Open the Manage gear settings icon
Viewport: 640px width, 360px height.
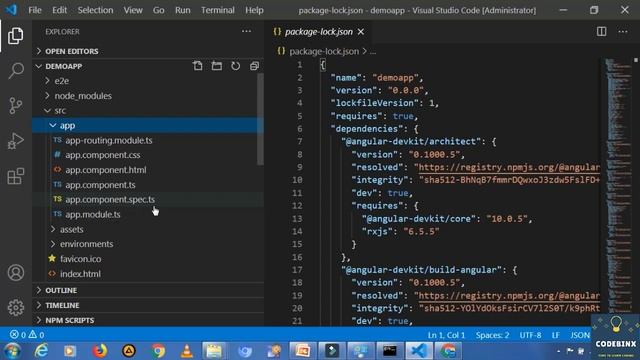(16, 307)
